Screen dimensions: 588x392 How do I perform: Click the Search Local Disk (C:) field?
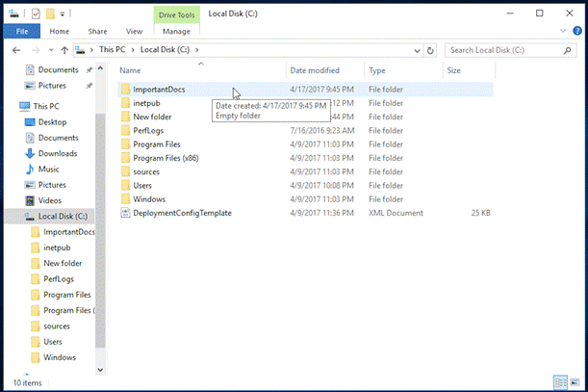[510, 50]
